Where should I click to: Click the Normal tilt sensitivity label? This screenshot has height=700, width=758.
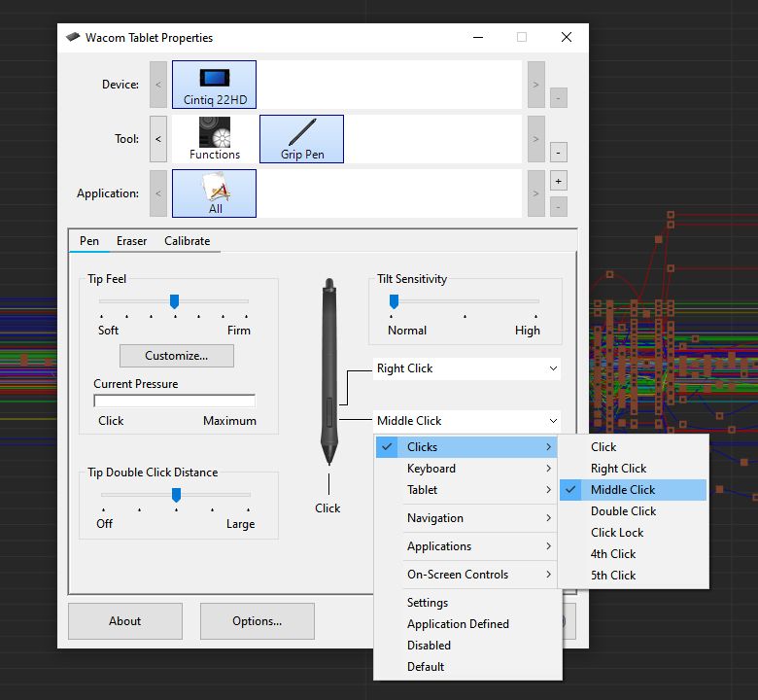[407, 331]
